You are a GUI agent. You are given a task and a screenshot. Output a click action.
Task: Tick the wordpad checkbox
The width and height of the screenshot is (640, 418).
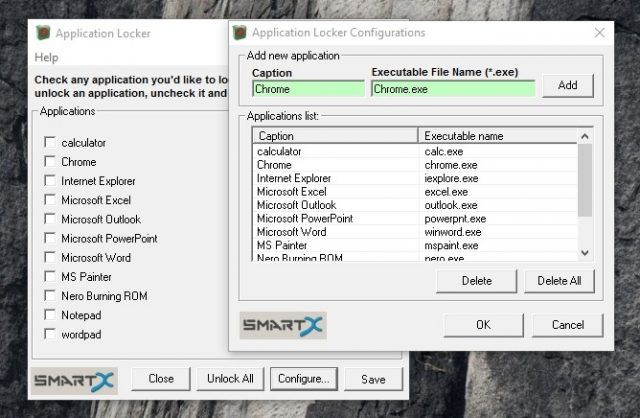[x=50, y=334]
